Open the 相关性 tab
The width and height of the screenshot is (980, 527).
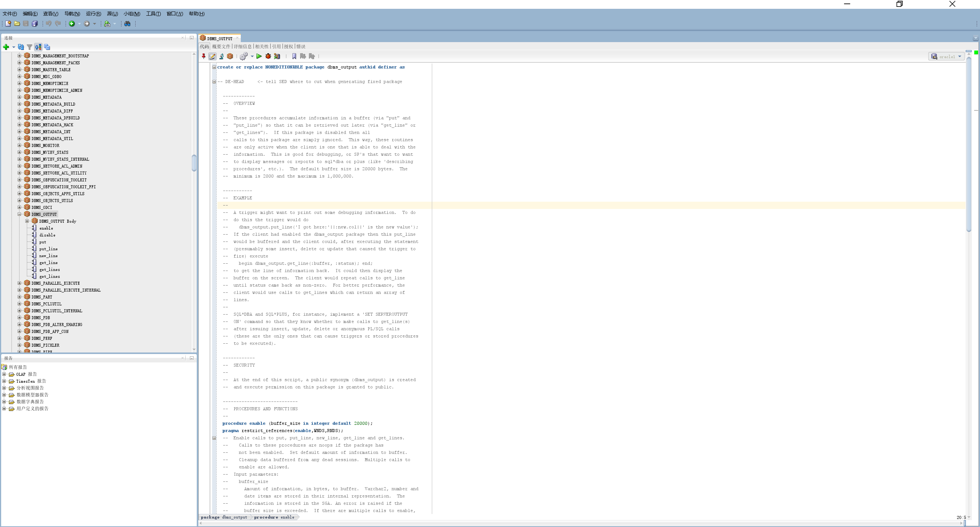pyautogui.click(x=262, y=47)
